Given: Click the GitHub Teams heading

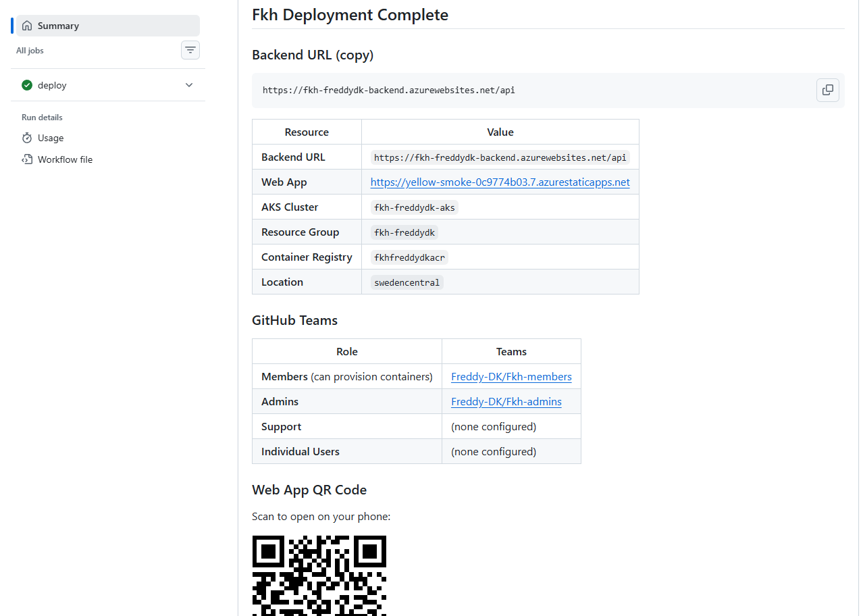Looking at the screenshot, I should pos(294,320).
